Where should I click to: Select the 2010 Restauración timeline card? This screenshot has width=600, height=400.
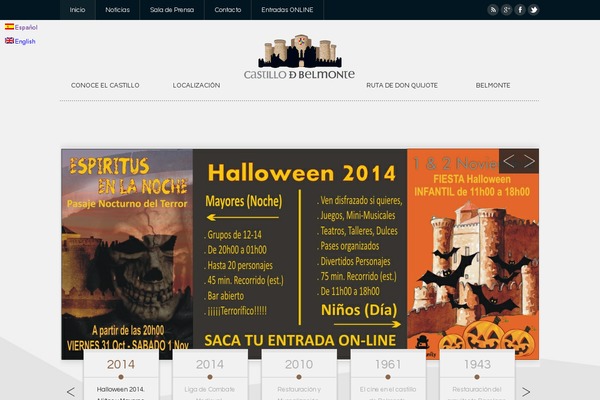pyautogui.click(x=299, y=375)
